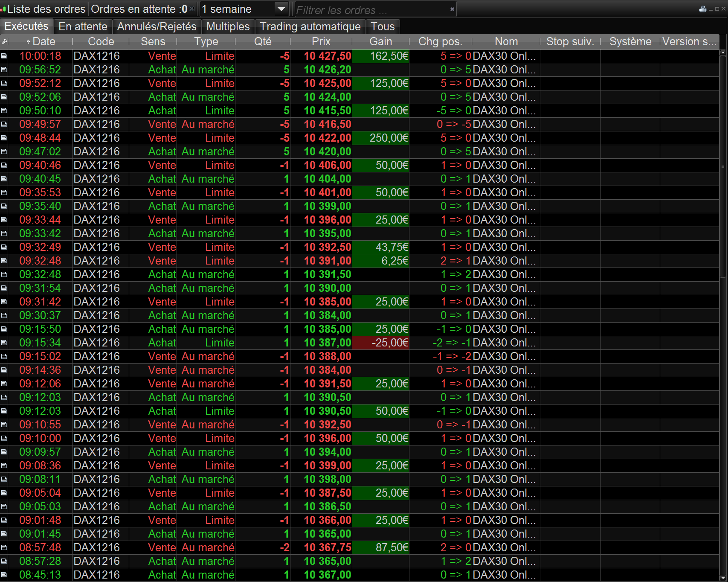Sort by the Prix column header
Image resolution: width=728 pixels, height=582 pixels.
click(321, 41)
